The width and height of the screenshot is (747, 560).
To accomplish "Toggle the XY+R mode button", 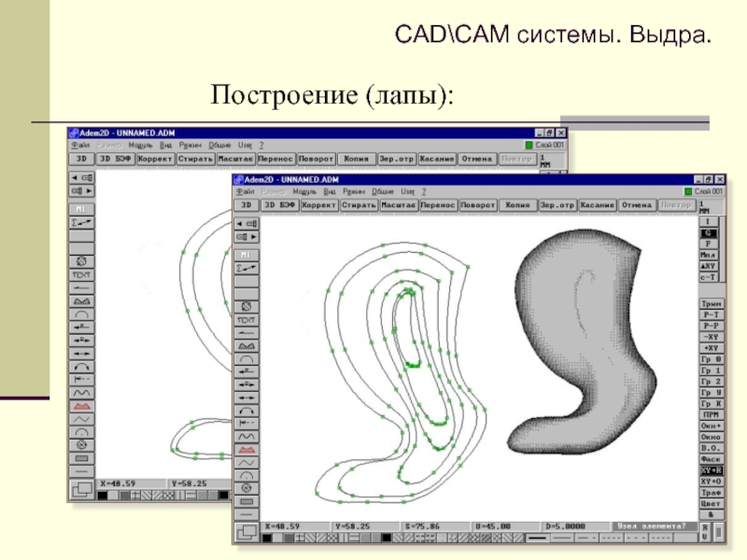I will coord(709,469).
